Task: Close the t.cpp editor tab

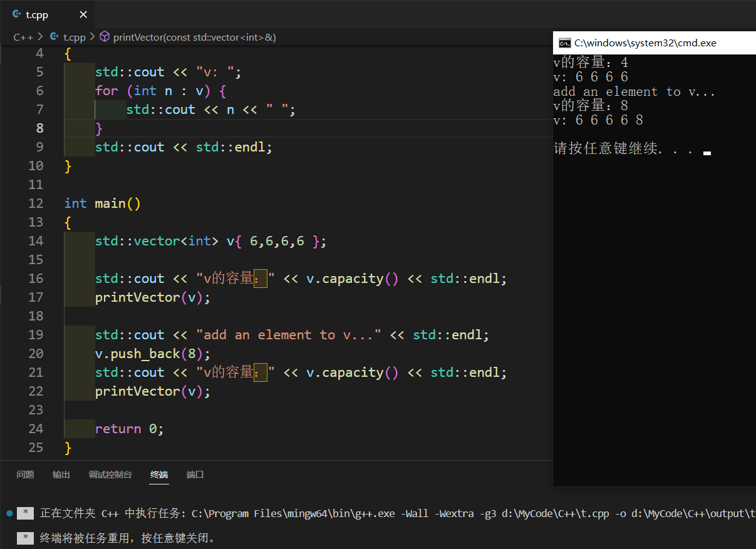Action: (83, 14)
